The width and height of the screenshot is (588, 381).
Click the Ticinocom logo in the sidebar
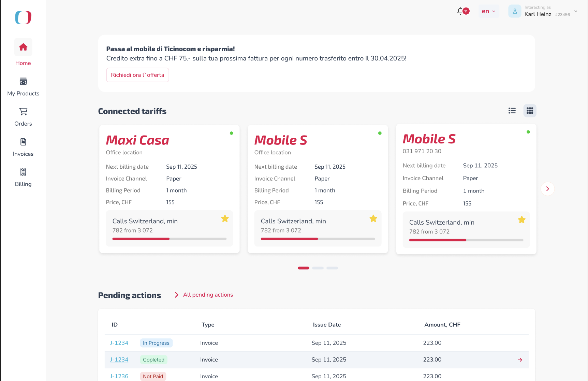(x=23, y=17)
